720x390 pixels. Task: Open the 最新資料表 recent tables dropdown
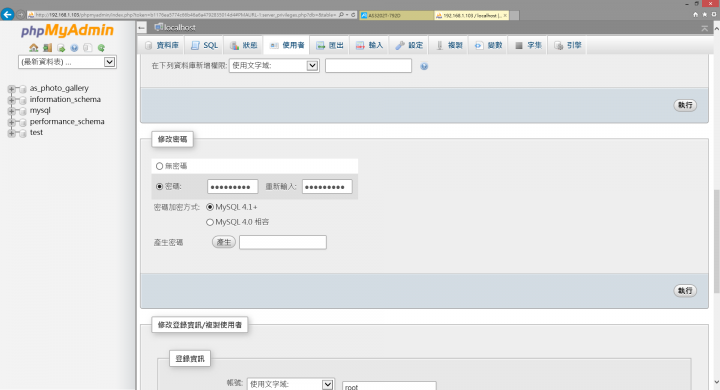click(67, 62)
